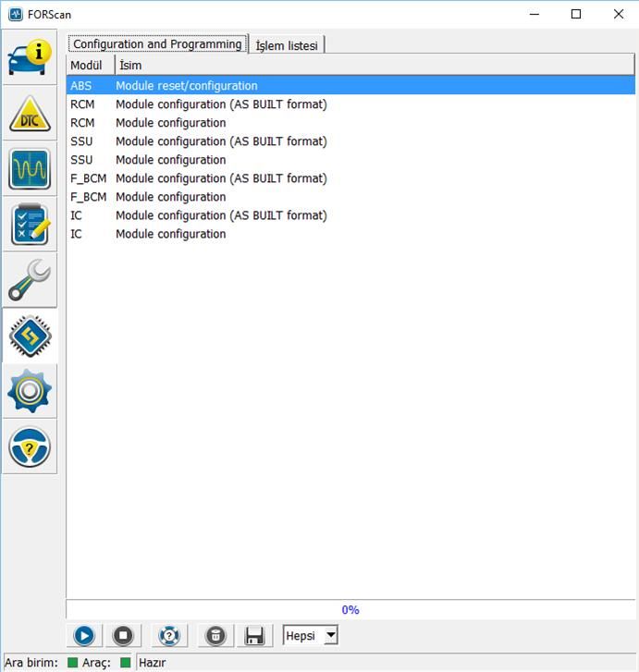Click the trash delete icon

coord(215,635)
